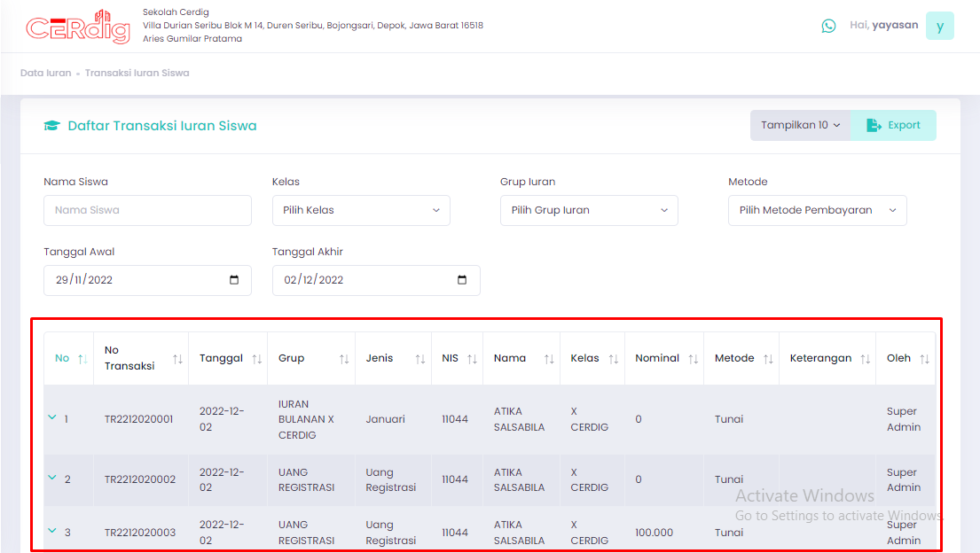This screenshot has width=980, height=553.
Task: Open the WhatsApp contact icon
Action: point(828,26)
